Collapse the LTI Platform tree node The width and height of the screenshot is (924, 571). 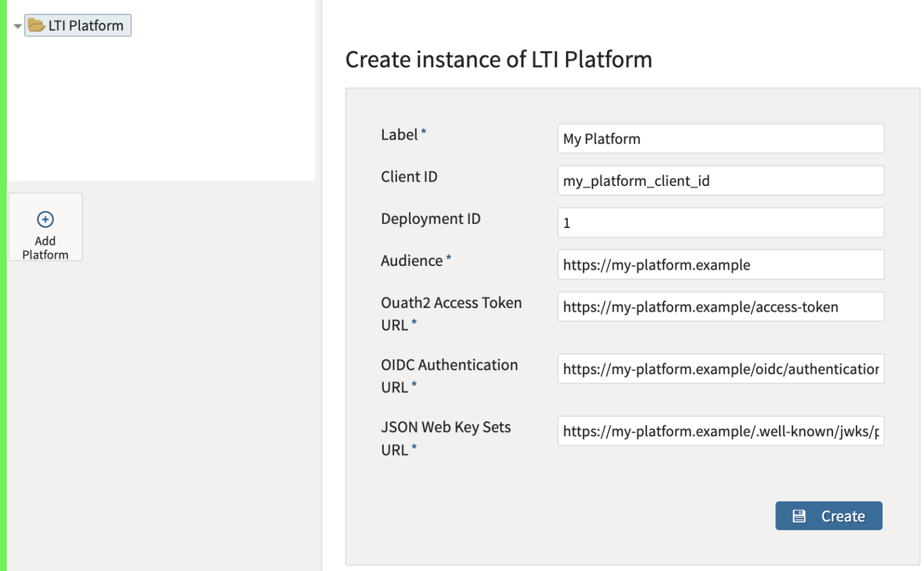tap(18, 25)
